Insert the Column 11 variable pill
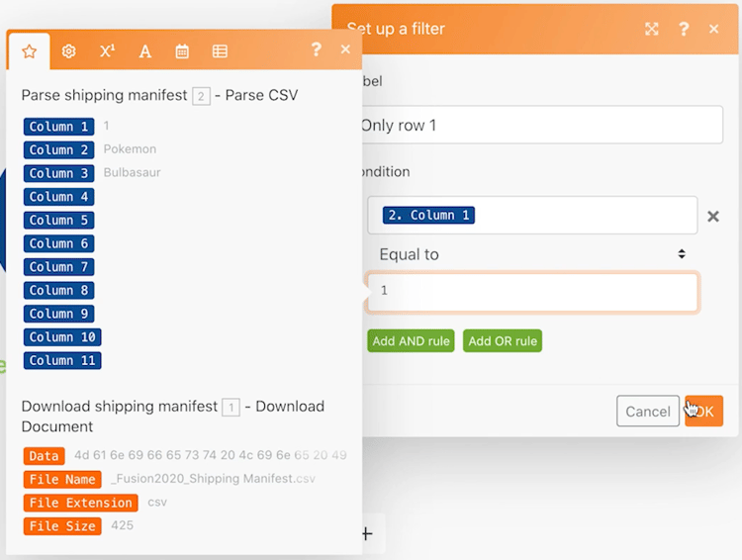The height and width of the screenshot is (560, 742). (62, 360)
